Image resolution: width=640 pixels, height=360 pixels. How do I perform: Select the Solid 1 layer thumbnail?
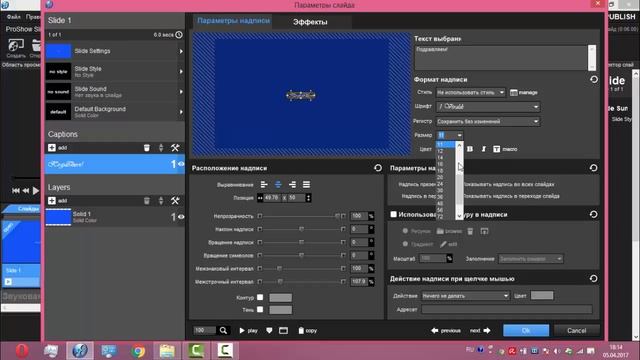click(x=58, y=217)
